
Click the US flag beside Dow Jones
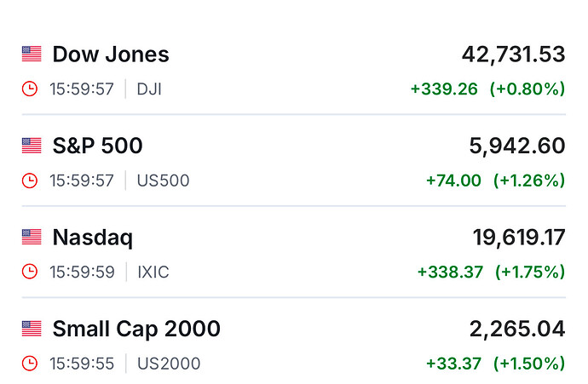32,54
